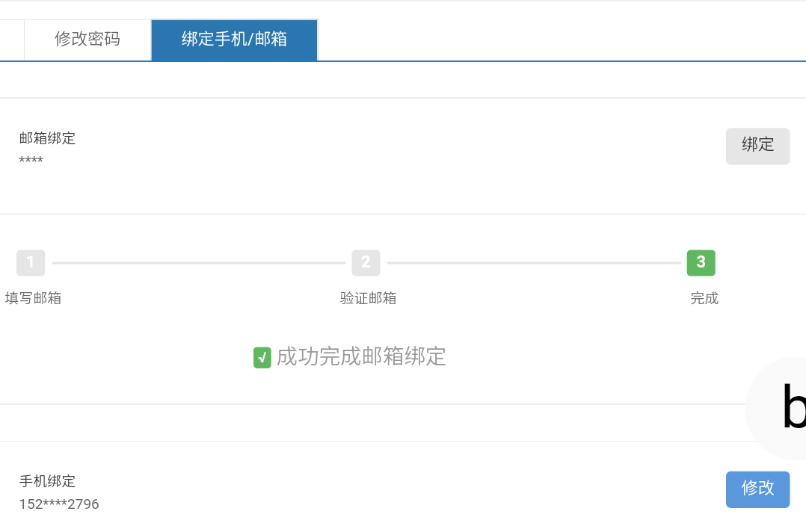This screenshot has width=806, height=532.
Task: Click the 完成 step label
Action: click(704, 298)
